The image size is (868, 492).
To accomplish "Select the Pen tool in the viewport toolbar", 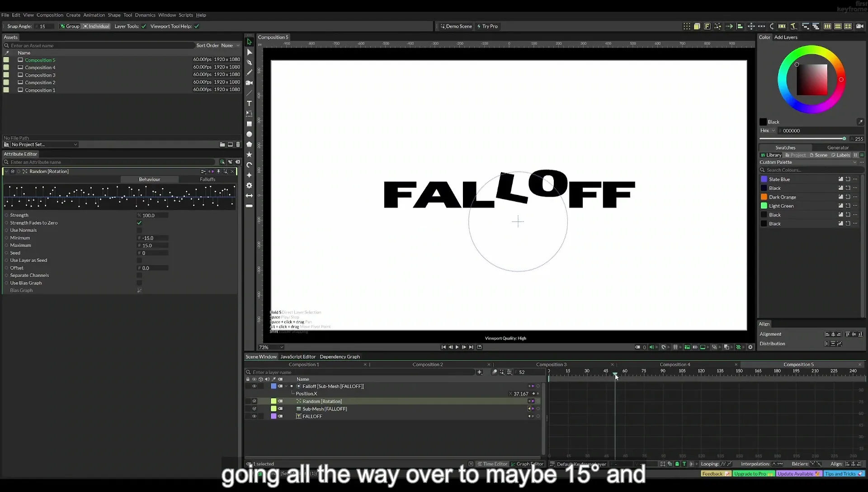I will coord(249,62).
